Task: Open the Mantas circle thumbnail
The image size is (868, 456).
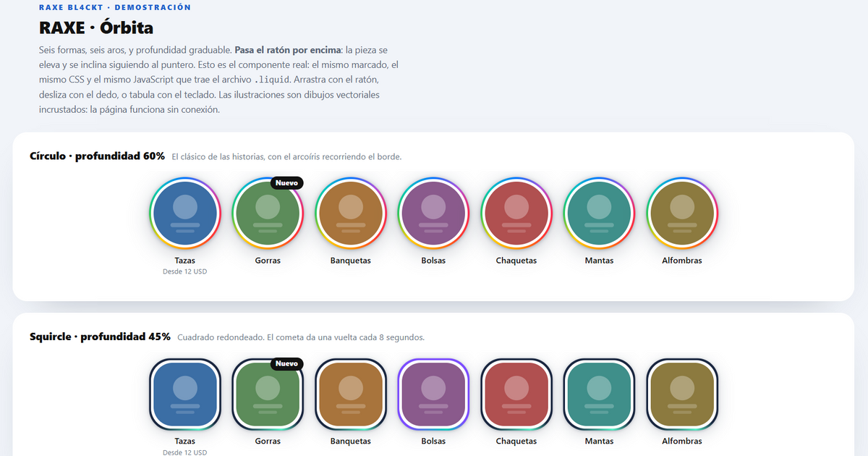Action: tap(599, 213)
